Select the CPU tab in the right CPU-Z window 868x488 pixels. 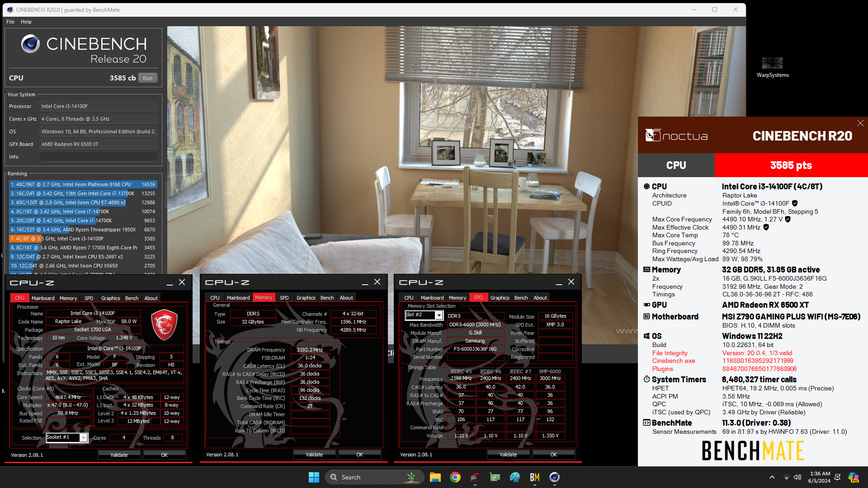tap(409, 298)
